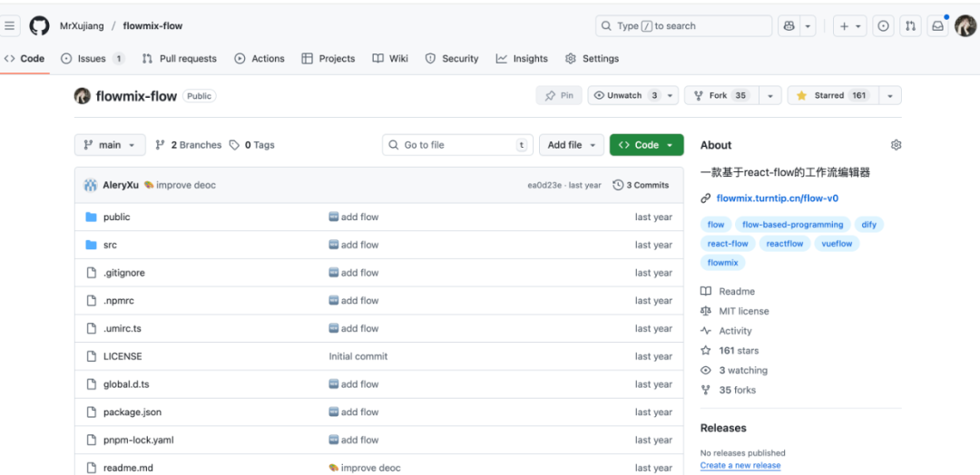The width and height of the screenshot is (980, 475).
Task: Open the public folder
Action: [x=116, y=218]
